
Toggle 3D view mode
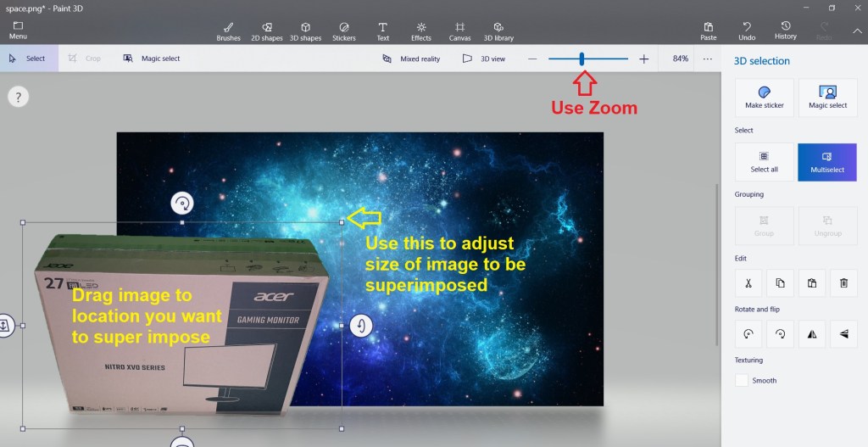(484, 59)
